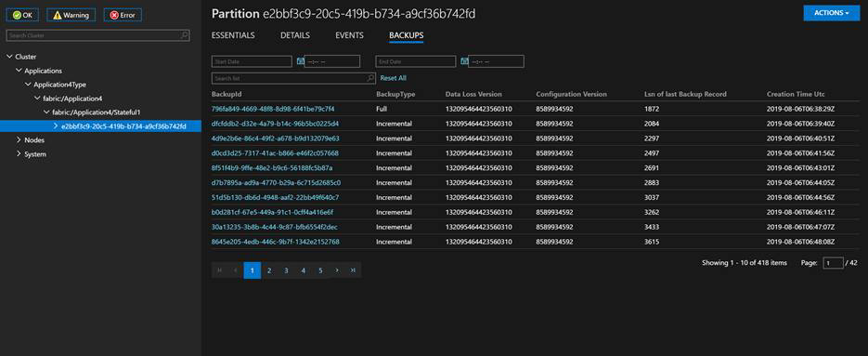Image resolution: width=868 pixels, height=356 pixels.
Task: Open backup 796fa849-4669-48f8-8d98-6f41be79c7f4
Action: tap(273, 109)
